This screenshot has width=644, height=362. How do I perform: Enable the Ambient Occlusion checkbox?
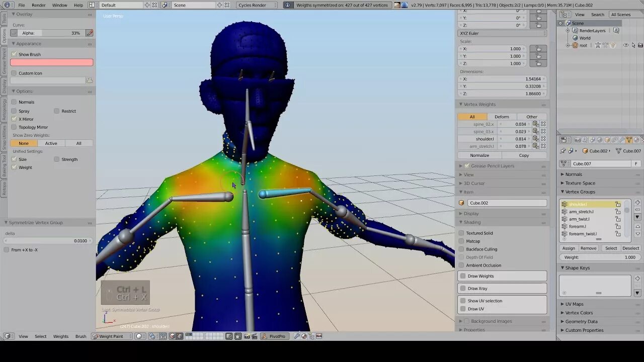(x=461, y=265)
